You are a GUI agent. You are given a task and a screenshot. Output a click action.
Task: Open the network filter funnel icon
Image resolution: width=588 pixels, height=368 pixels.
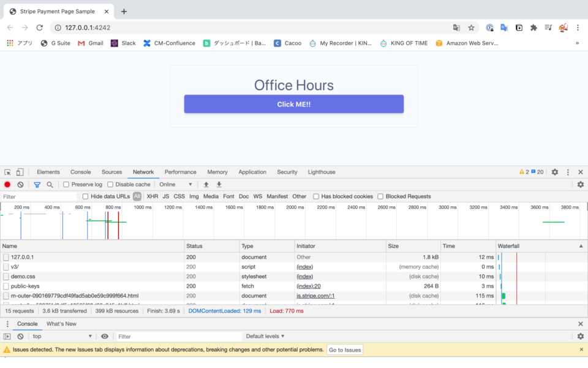pyautogui.click(x=37, y=184)
